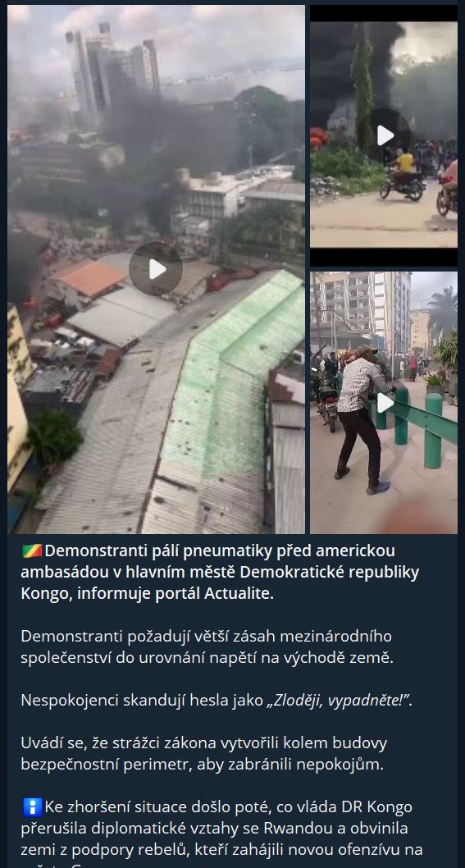465x868 pixels.
Task: Play the large aerial smoke video
Action: pyautogui.click(x=156, y=269)
